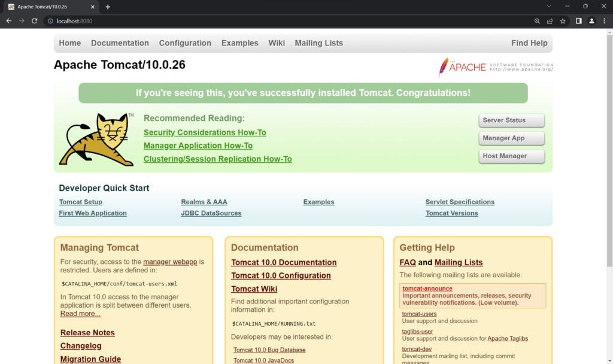Open Examples link under Developer Quick Start
613x364 pixels.
click(318, 202)
